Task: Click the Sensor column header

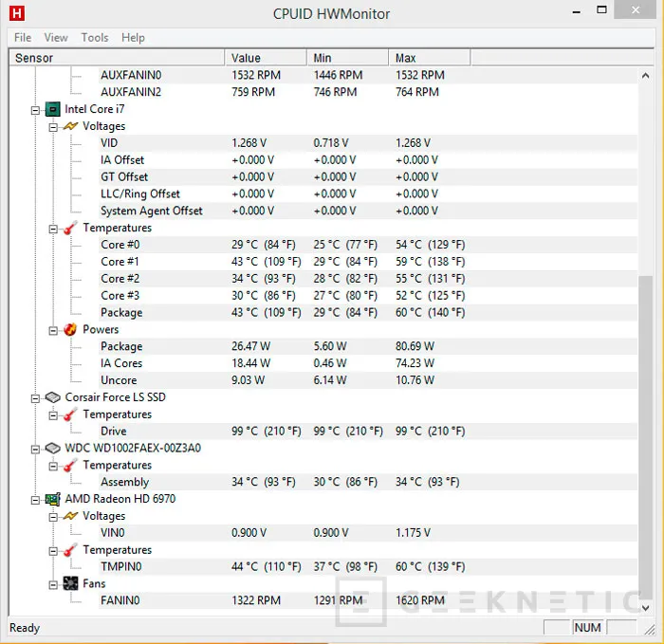Action: tap(117, 58)
